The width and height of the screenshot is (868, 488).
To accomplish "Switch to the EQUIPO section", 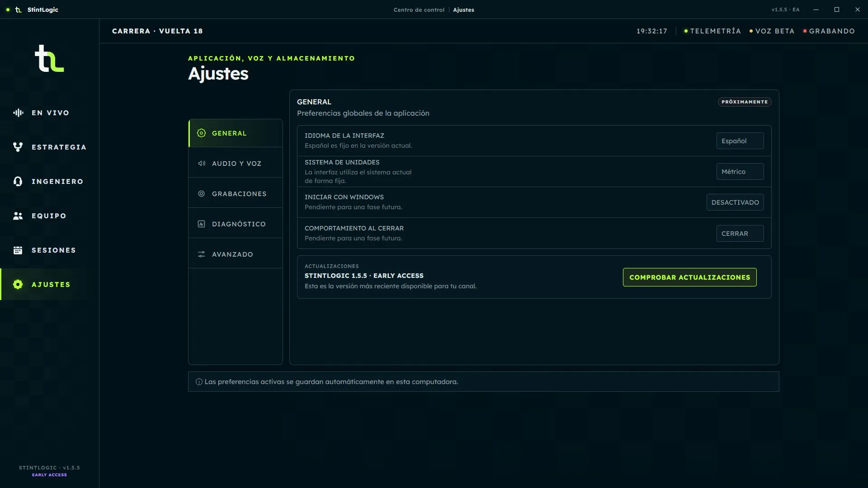I will 50,216.
